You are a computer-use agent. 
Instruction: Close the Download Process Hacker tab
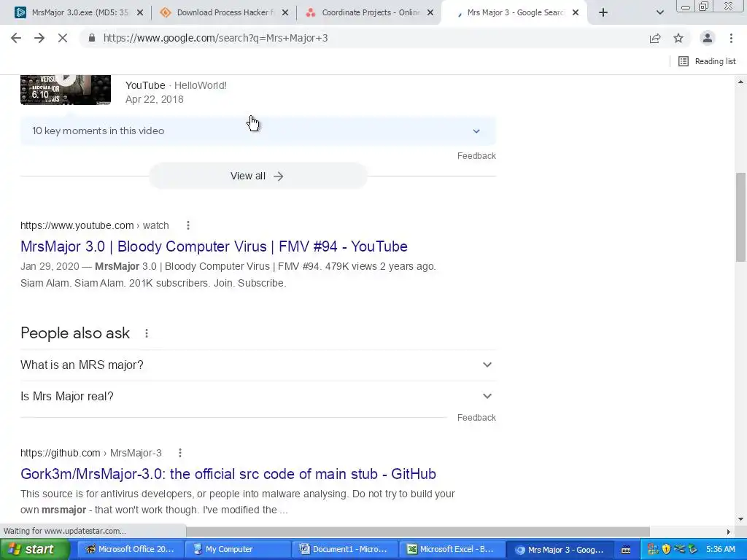point(285,13)
